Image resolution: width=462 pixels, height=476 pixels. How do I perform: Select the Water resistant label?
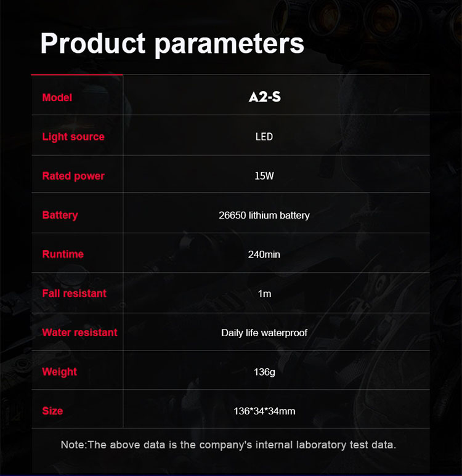tap(79, 333)
